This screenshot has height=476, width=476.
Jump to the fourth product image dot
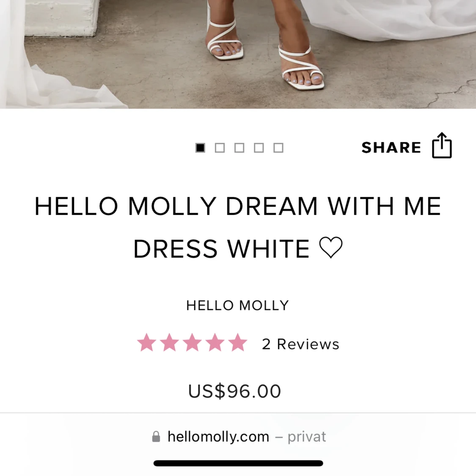(x=259, y=148)
